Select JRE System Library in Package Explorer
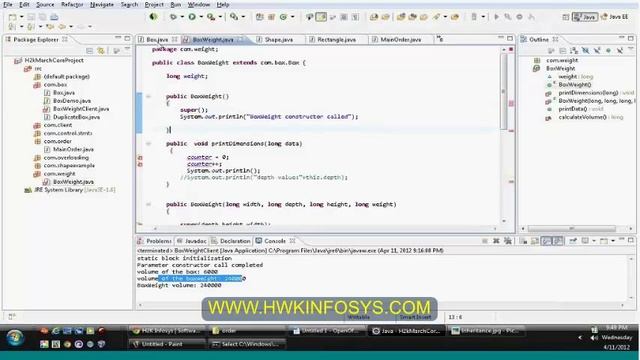 pos(74,190)
